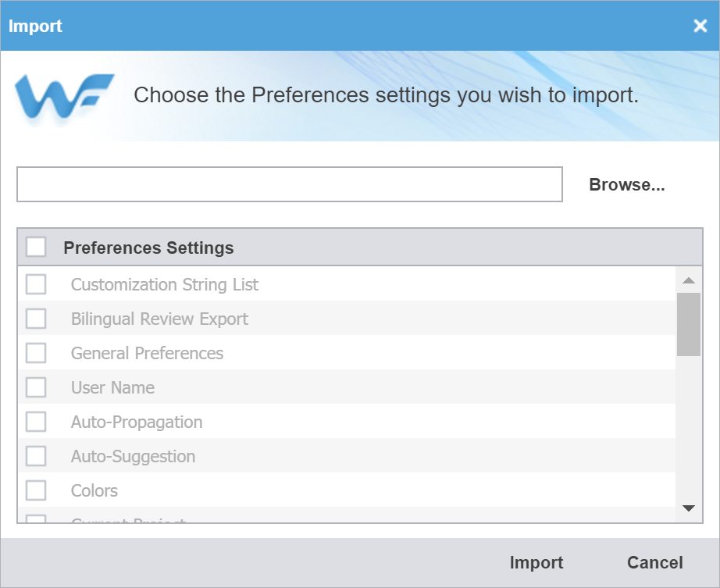Screen dimensions: 720x588
Task: Cancel the import dialog
Action: click(x=655, y=563)
